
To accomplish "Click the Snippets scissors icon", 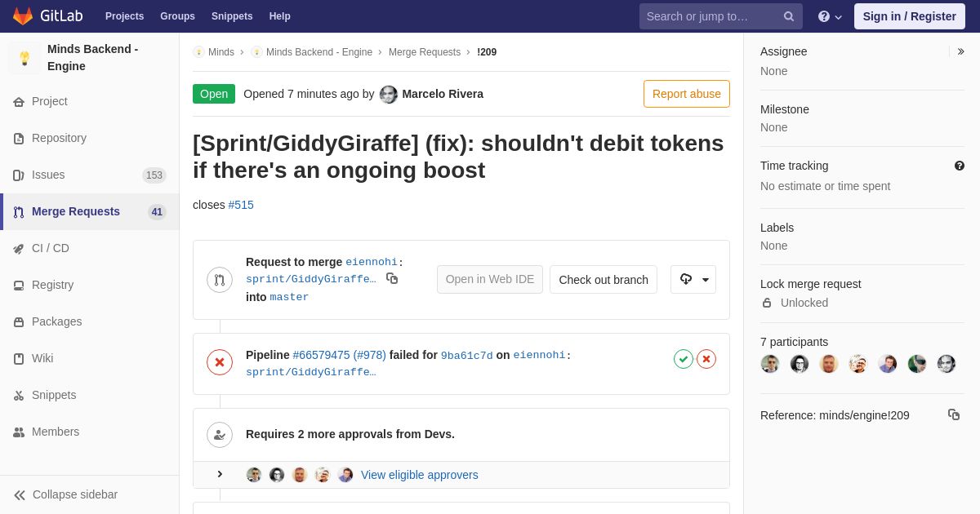I will pos(19,396).
